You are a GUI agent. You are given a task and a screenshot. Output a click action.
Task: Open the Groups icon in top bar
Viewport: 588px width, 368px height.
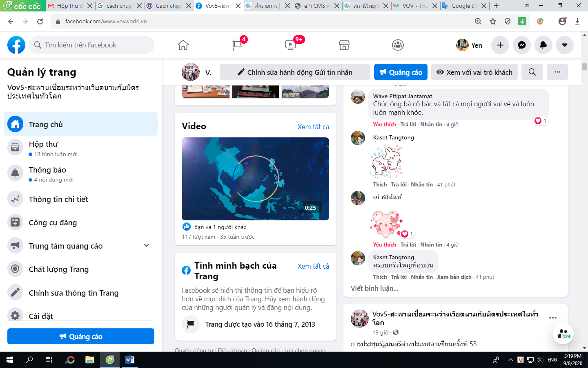pyautogui.click(x=398, y=45)
